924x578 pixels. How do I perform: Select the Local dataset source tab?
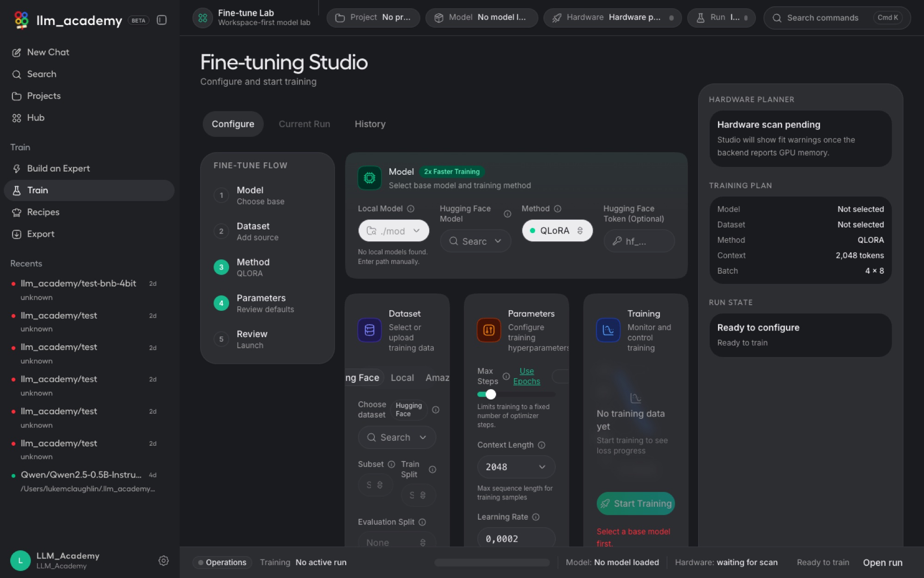click(402, 378)
